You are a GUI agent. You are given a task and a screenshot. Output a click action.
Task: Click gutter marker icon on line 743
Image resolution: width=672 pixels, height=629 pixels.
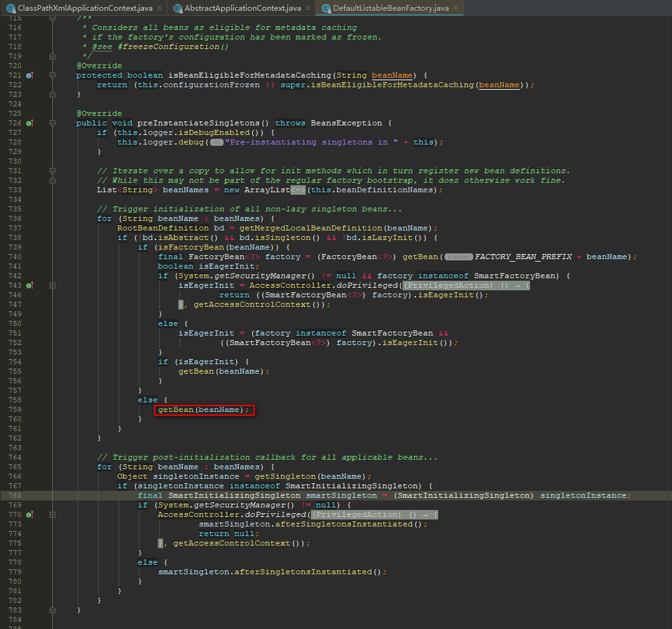tap(29, 285)
